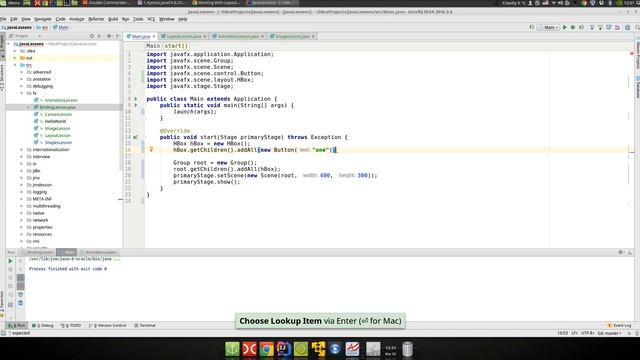Open the Terminal tool window button
Viewport: 640px width, 360px height.
(x=145, y=325)
